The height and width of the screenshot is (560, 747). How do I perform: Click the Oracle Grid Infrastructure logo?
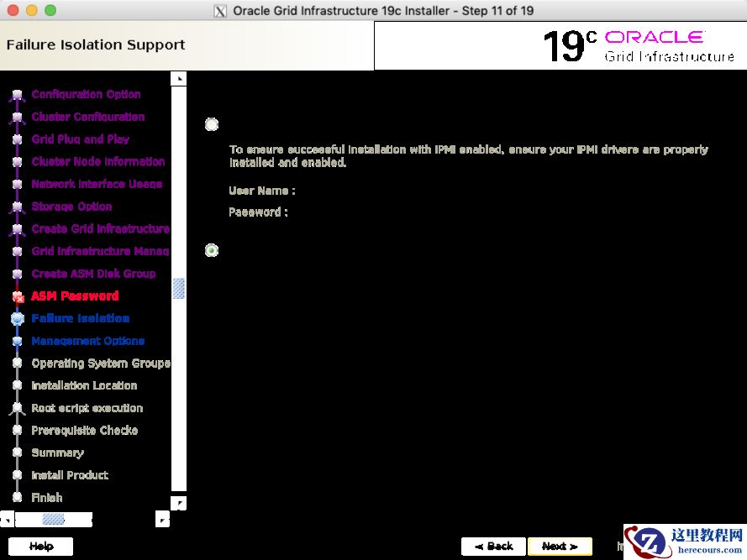[639, 45]
